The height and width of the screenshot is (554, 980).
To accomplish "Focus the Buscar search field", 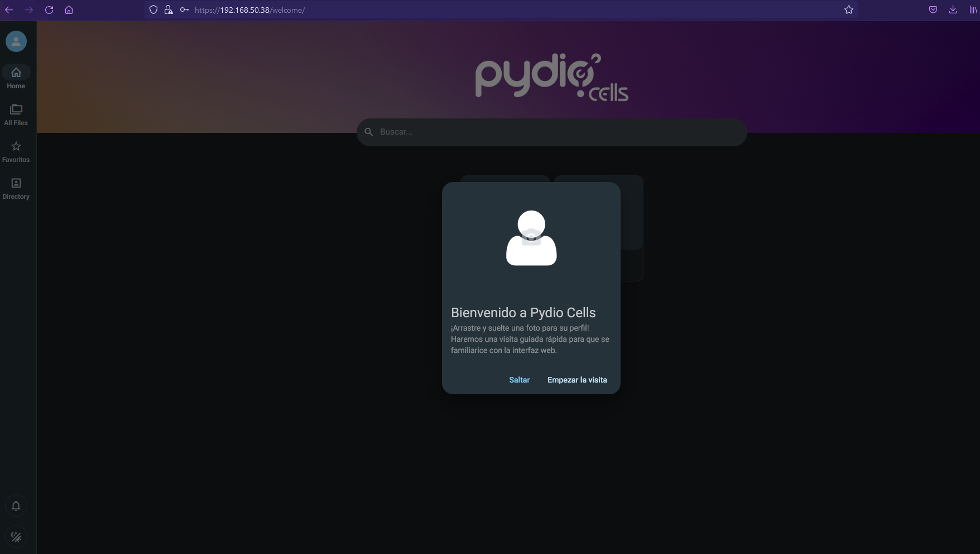I will coord(552,132).
